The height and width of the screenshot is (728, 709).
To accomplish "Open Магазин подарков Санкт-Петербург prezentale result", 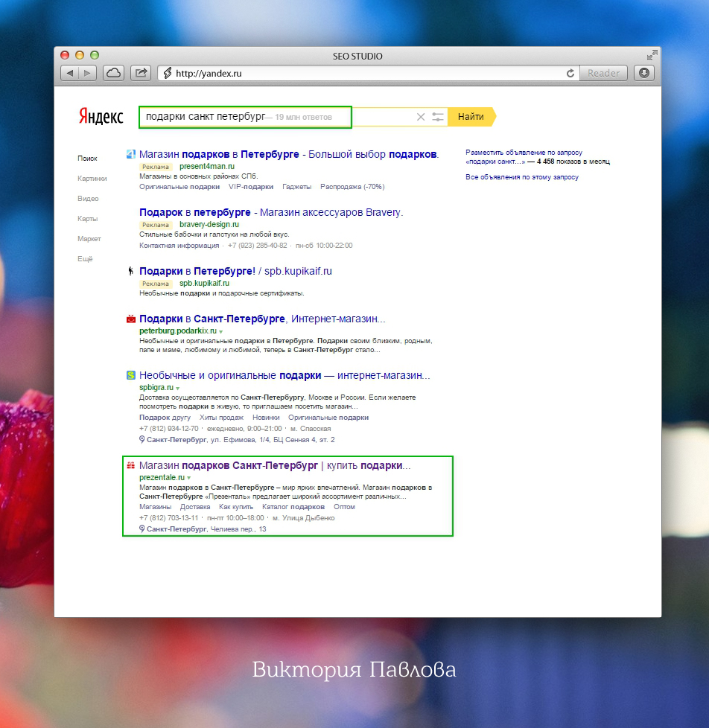I will coord(275,465).
